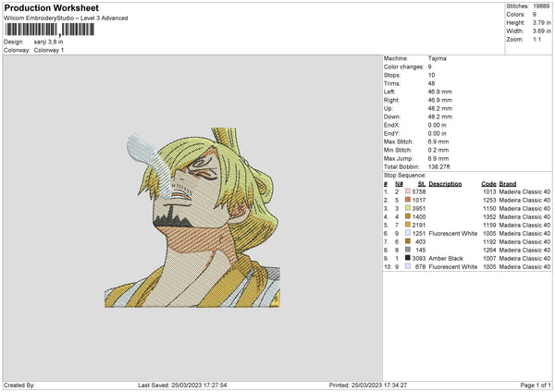The height and width of the screenshot is (392, 555).
Task: Select thread code 1264 in the table
Action: click(489, 251)
